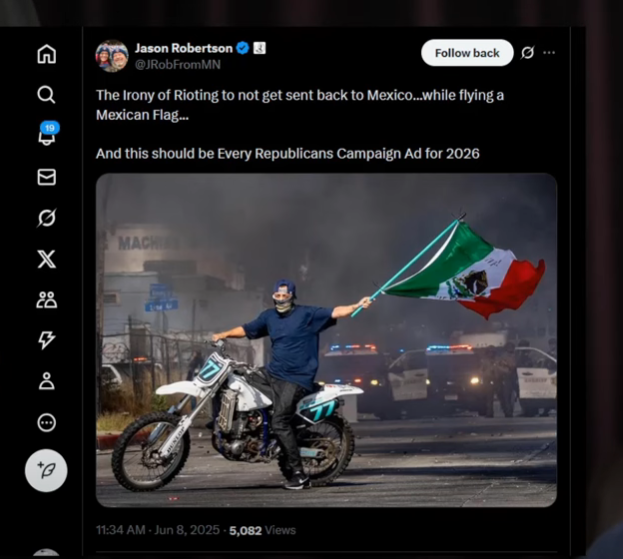Open the Explore search icon in sidebar
623x559 pixels.
point(46,95)
